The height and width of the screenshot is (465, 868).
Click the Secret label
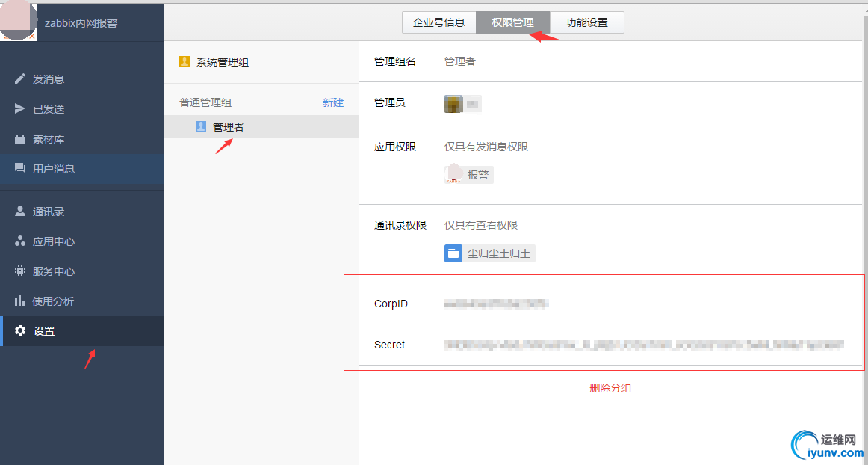click(390, 345)
